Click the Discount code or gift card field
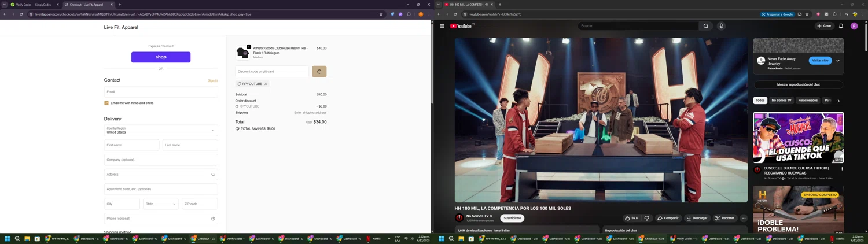The width and height of the screenshot is (868, 244). point(272,72)
